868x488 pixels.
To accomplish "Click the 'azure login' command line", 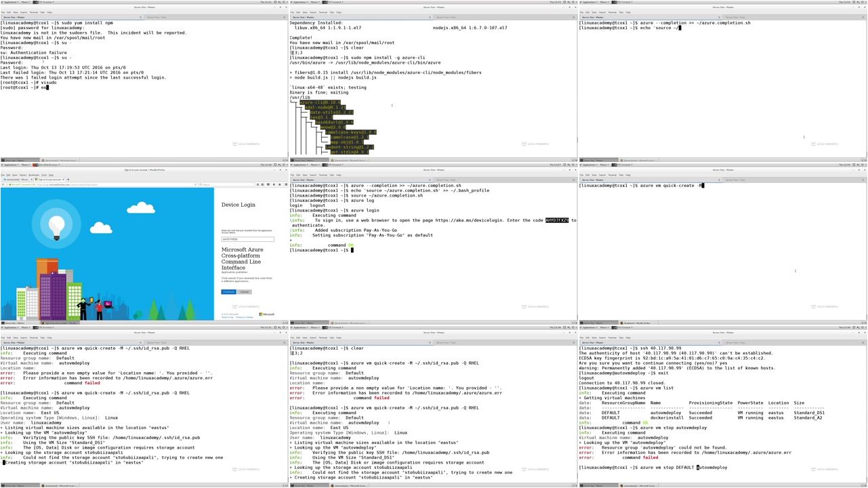I will [x=335, y=210].
